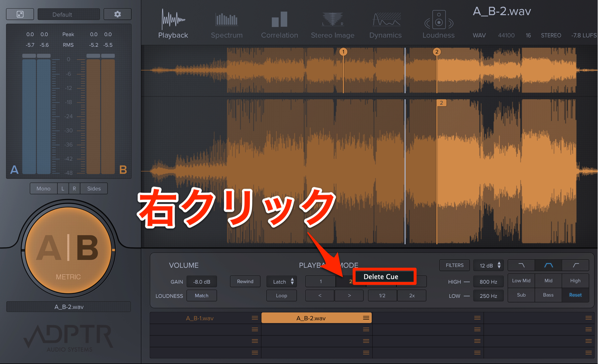This screenshot has height=364, width=598.
Task: Toggle the Loop button
Action: pos(281,296)
